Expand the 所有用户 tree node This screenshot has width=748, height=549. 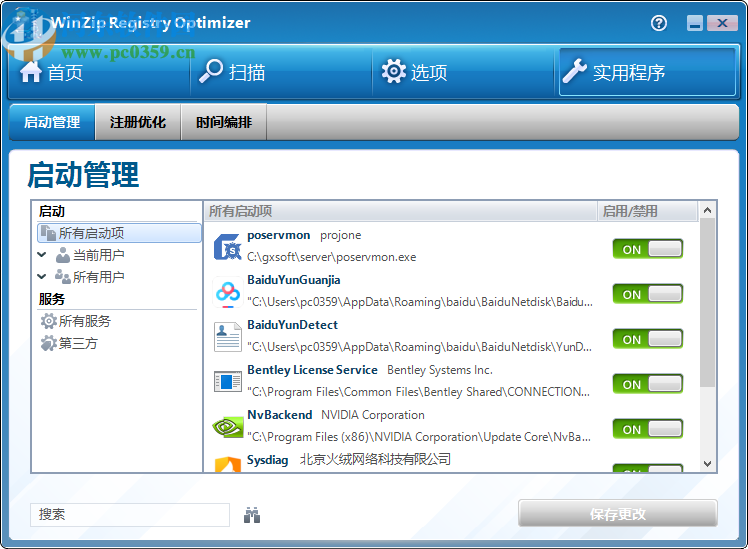pos(42,276)
